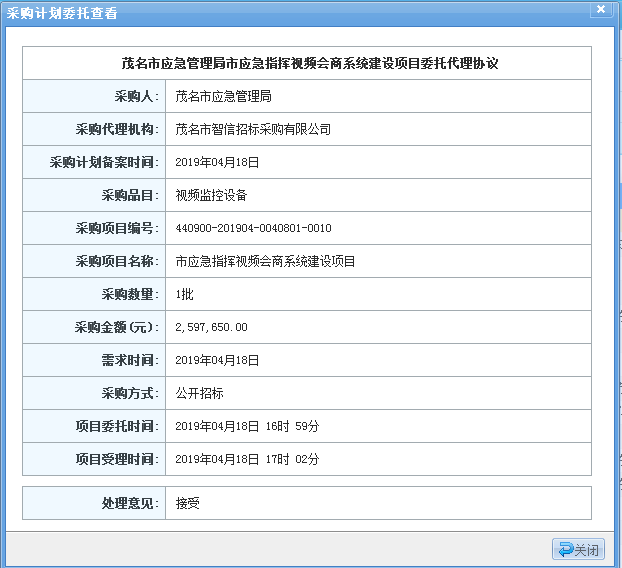
Task: Close the 采购计划委托查看 dialog with X
Action: point(601,9)
